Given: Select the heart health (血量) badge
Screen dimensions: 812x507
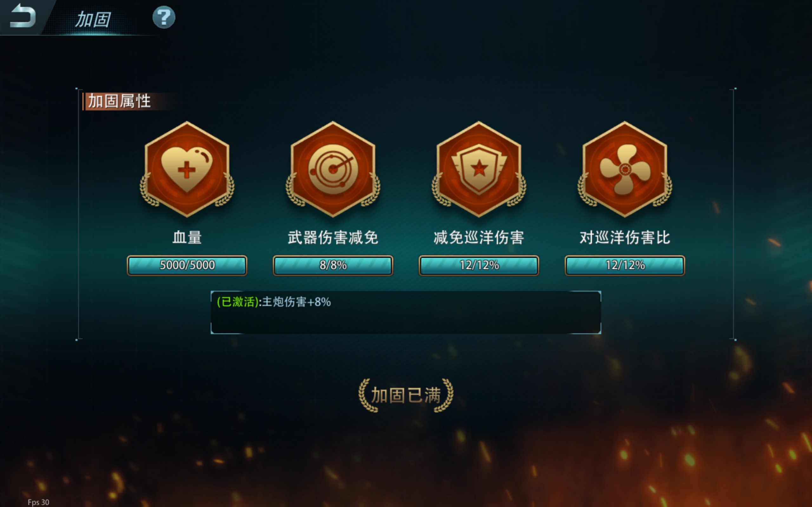Looking at the screenshot, I should (187, 169).
